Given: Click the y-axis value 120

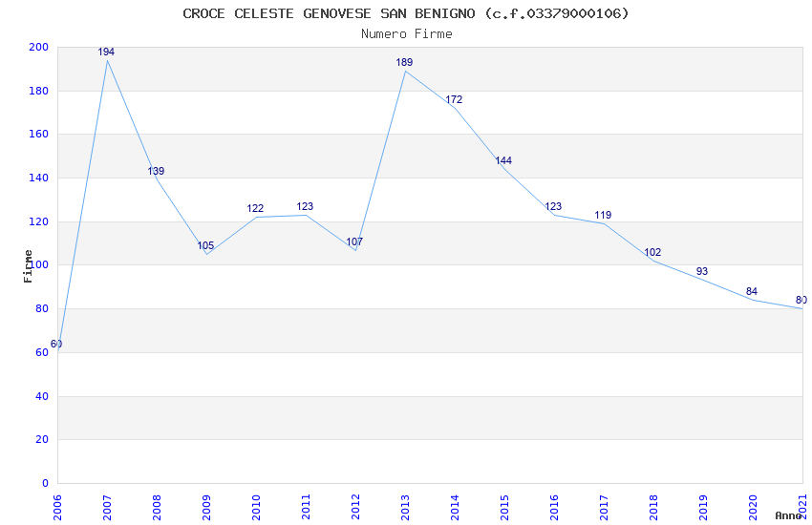Looking at the screenshot, I should [x=39, y=221].
